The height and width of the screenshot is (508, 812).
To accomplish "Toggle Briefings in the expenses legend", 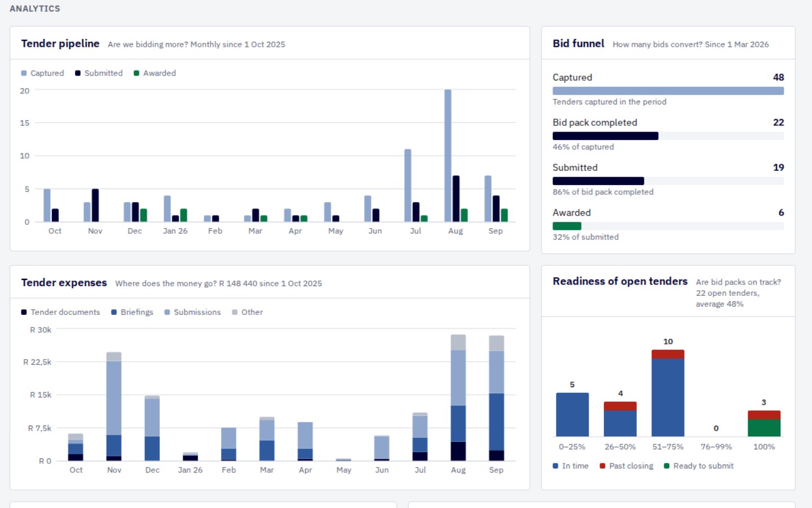I will click(132, 312).
